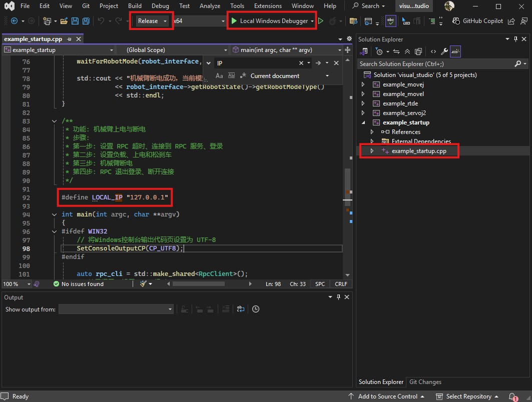
Task: Click the Send Feedback person icon
Action: 524,21
